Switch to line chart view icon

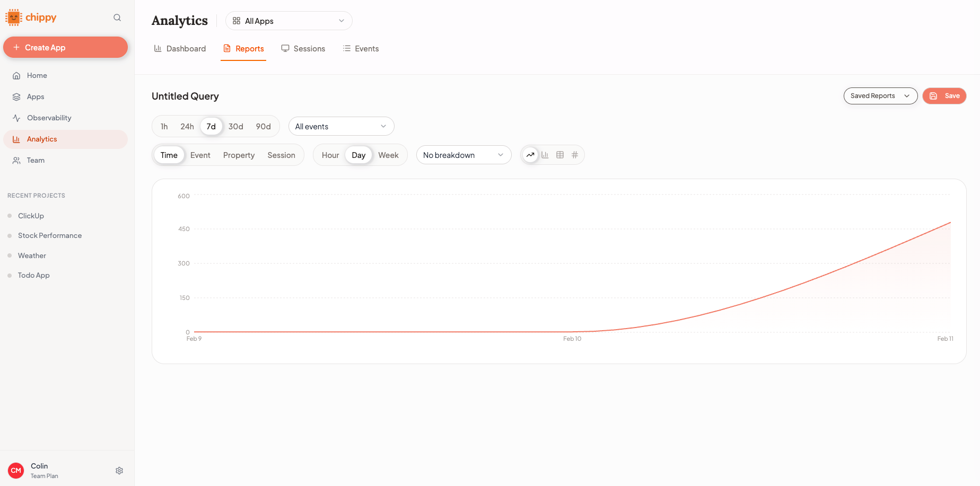tap(530, 155)
